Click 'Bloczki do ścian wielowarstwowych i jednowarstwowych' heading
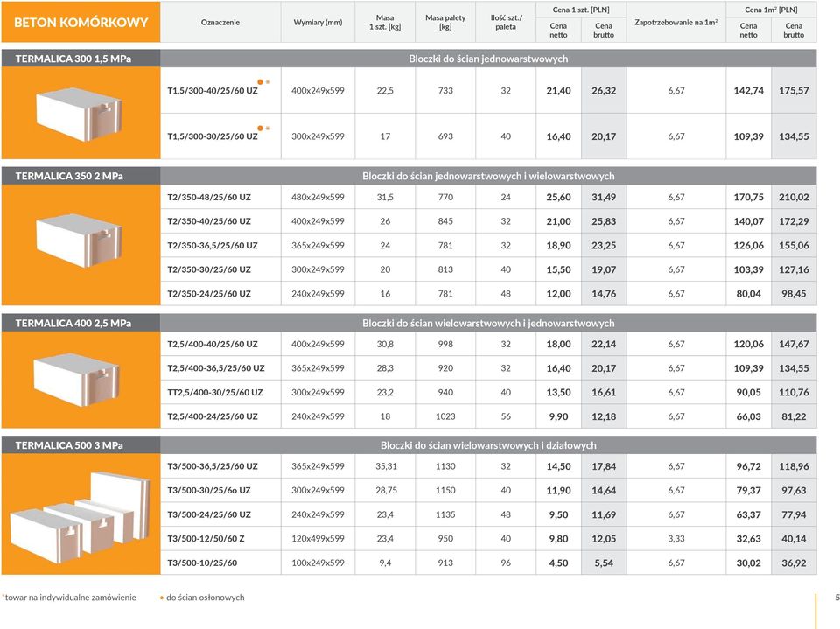 [x=488, y=323]
